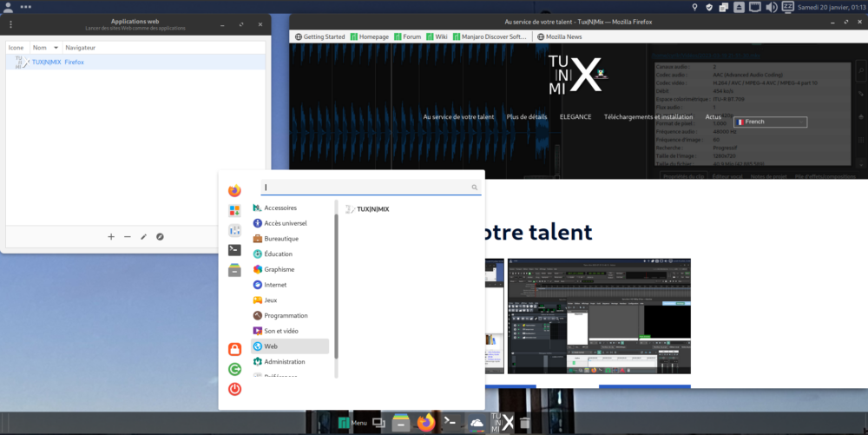Open the date and time 'Samedi 20 janvier' clock
The width and height of the screenshot is (868, 435).
(831, 7)
